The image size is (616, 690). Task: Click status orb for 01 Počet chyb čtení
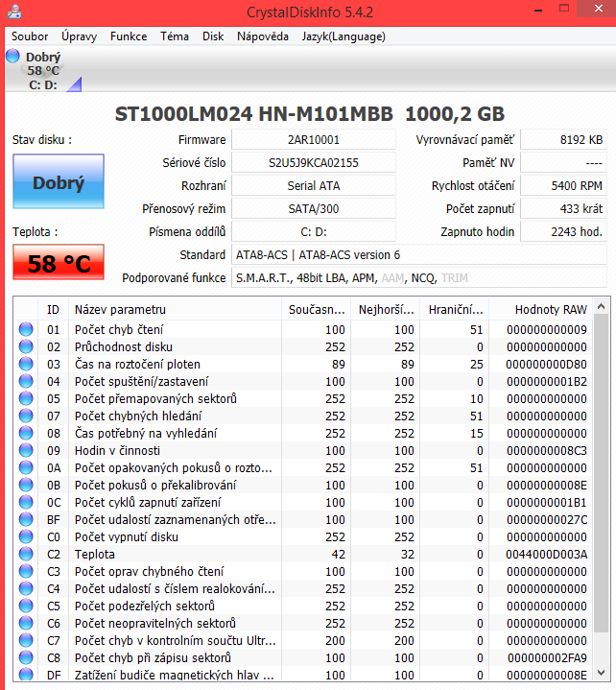[x=26, y=329]
